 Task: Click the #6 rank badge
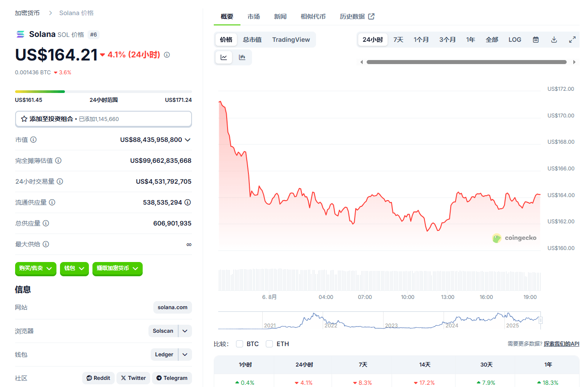94,34
